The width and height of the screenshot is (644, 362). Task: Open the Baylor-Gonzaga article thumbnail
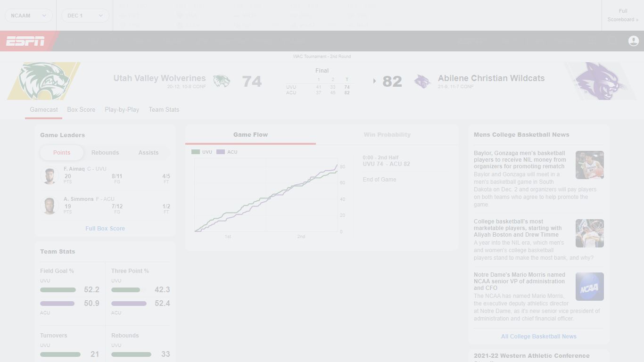[x=590, y=165]
